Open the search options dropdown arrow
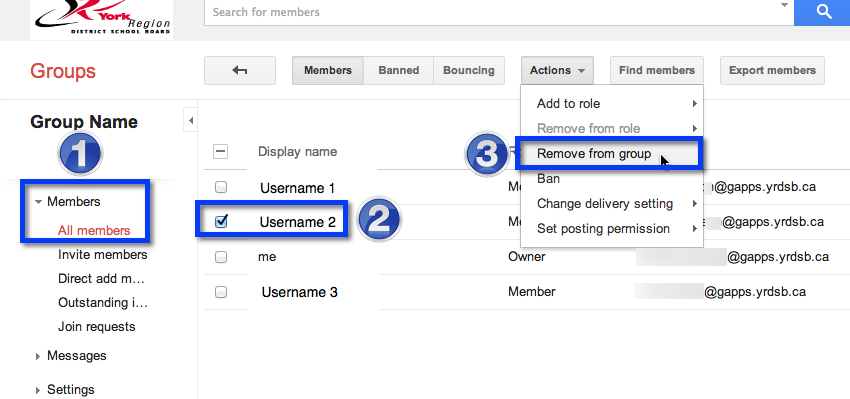This screenshot has height=399, width=850. tap(783, 5)
